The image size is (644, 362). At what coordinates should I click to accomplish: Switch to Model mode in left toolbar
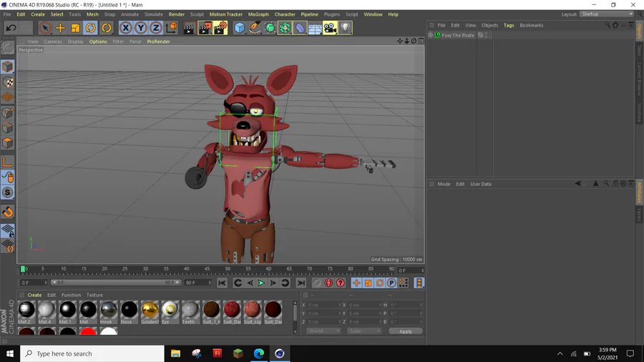[7, 67]
